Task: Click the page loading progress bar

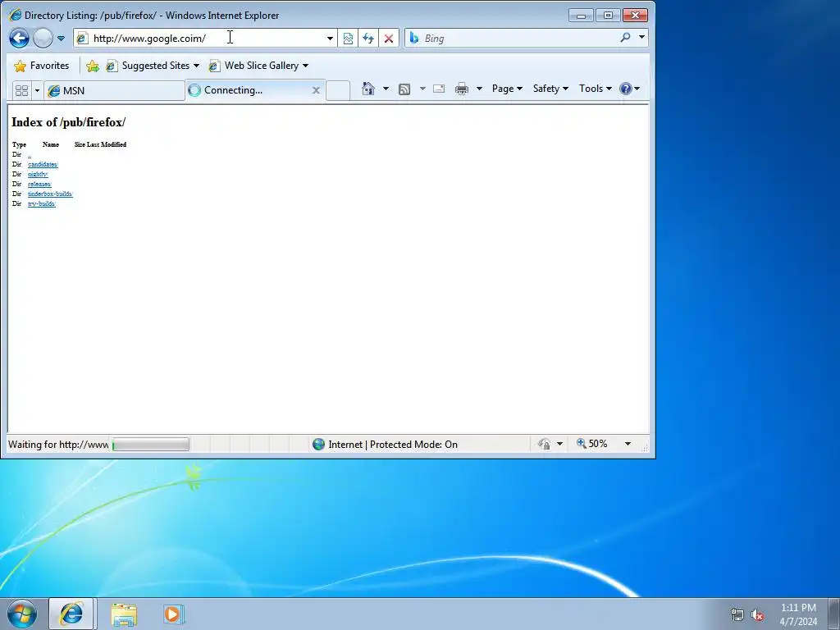Action: (151, 444)
